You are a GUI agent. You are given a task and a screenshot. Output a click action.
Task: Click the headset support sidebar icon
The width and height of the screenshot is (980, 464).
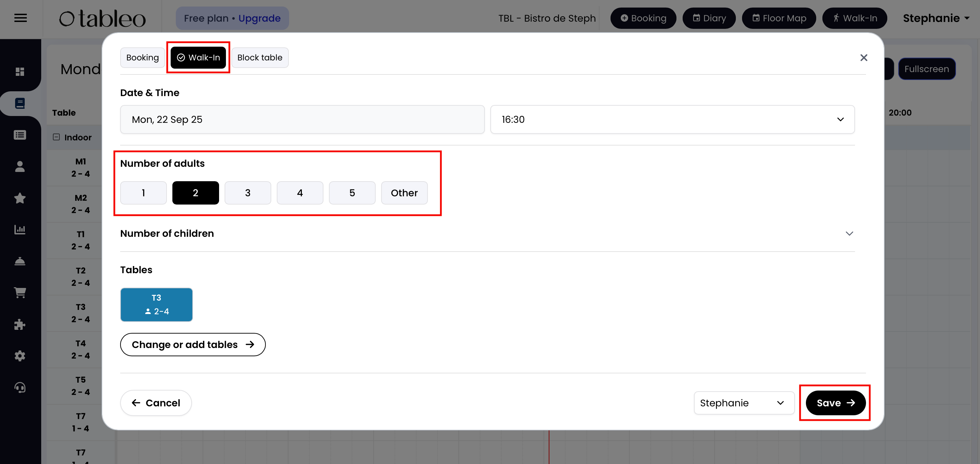(20, 387)
